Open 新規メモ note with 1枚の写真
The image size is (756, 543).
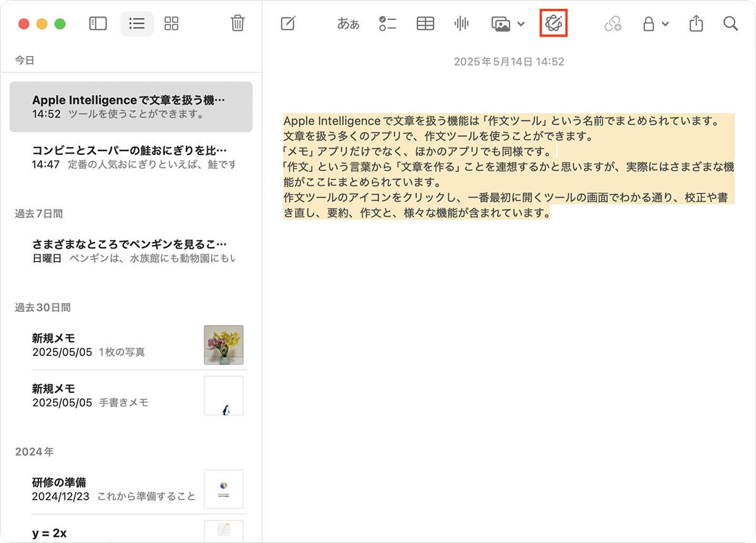[x=131, y=345]
